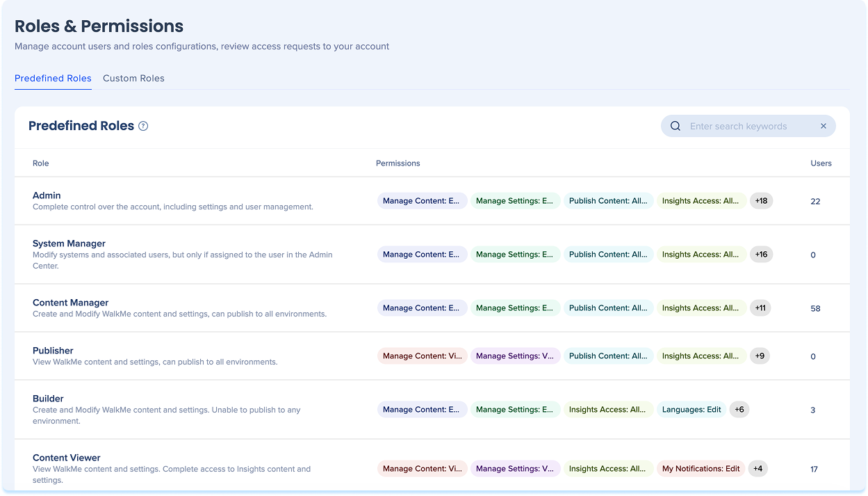The width and height of the screenshot is (868, 496).
Task: Expand the +11 badge for Content Manager
Action: click(x=760, y=308)
